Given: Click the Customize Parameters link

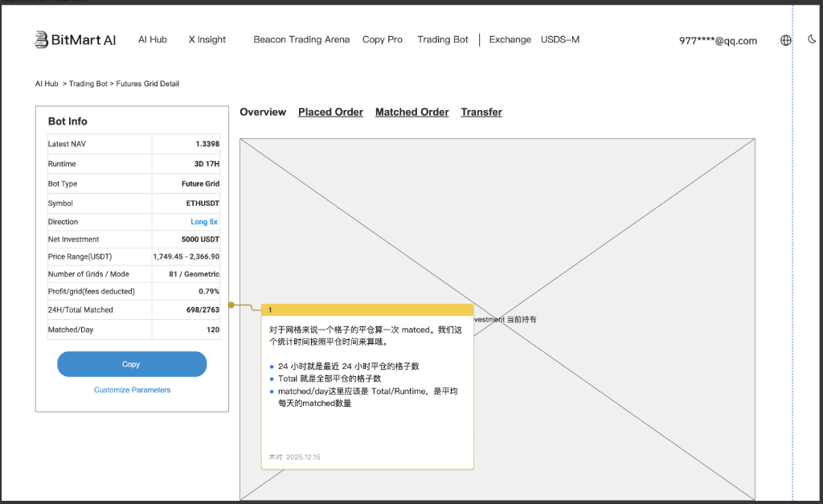Looking at the screenshot, I should pos(132,390).
